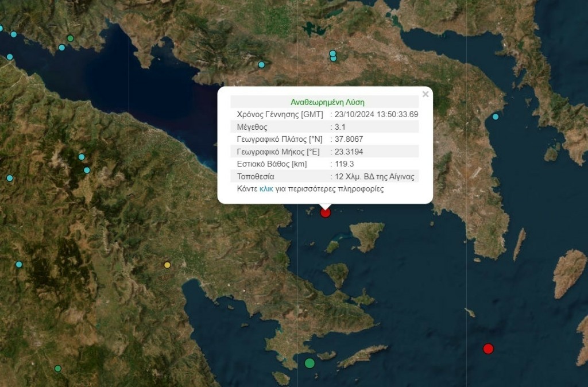Click the 'Μέγεθος' label
This screenshot has width=588, height=387.
click(252, 127)
